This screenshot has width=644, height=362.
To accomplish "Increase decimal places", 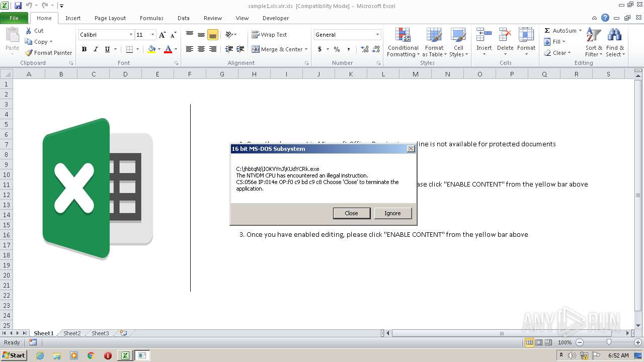I will 364,49.
